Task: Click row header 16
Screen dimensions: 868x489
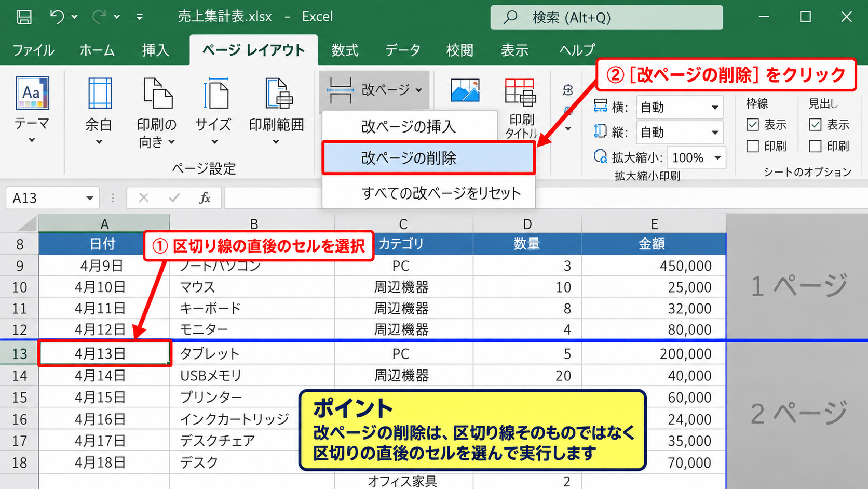Action: 19,419
